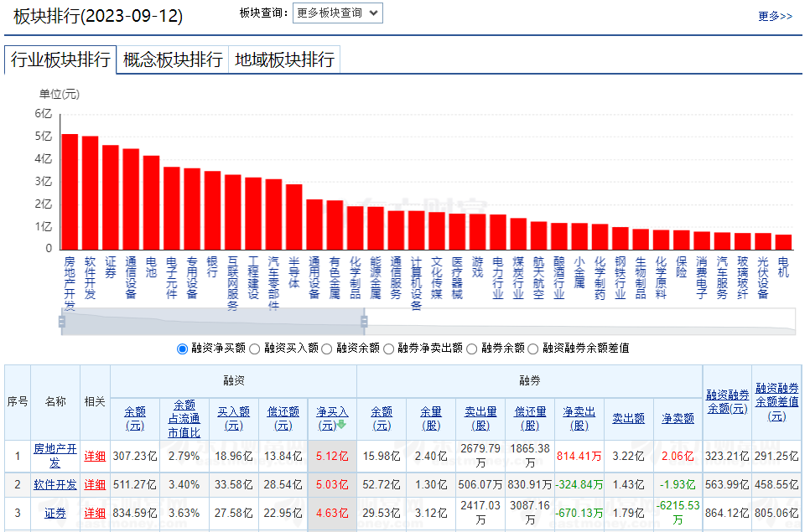Click the green sort arrow beside 净买入
Image resolution: width=810 pixels, height=532 pixels.
[342, 424]
